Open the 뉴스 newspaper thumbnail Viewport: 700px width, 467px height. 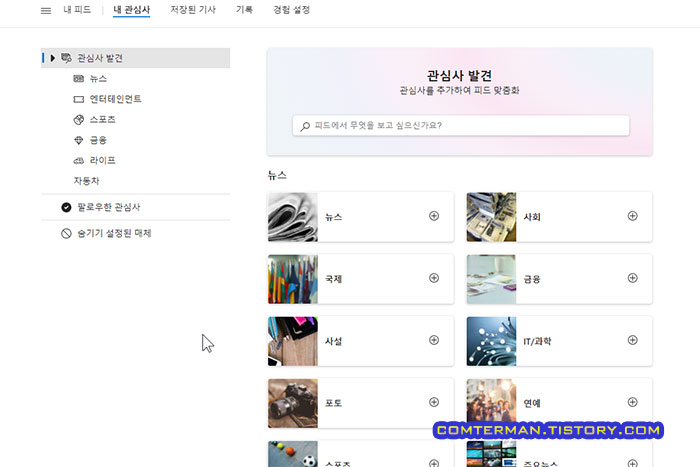point(293,217)
